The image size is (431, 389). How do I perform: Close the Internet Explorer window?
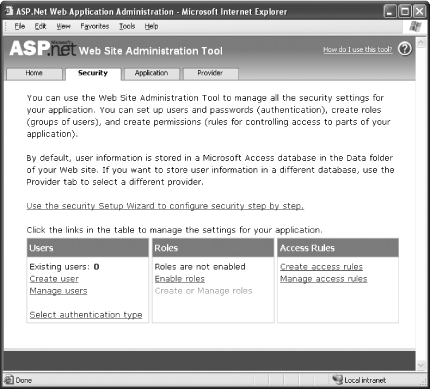click(420, 12)
